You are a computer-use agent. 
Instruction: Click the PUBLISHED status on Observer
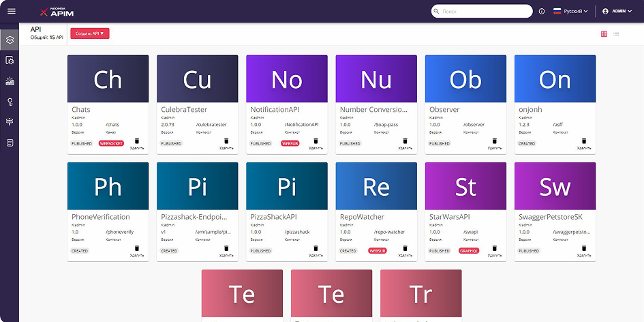point(440,143)
